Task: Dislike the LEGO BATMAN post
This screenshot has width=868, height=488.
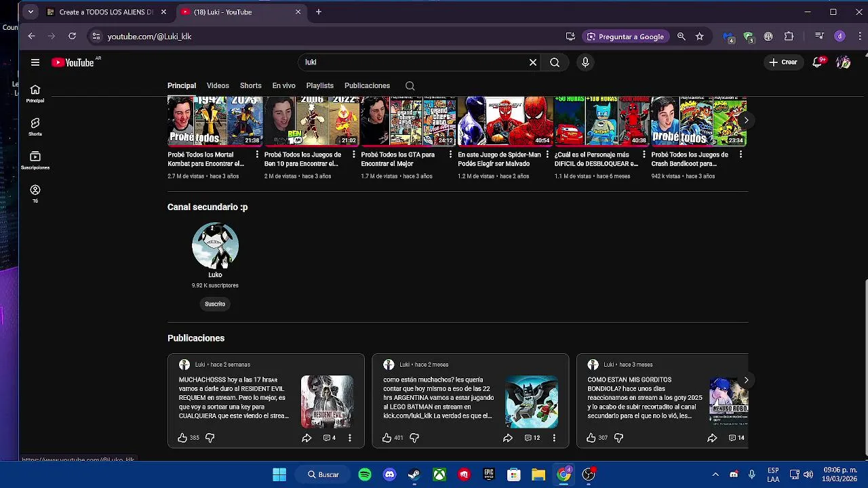Action: click(414, 438)
